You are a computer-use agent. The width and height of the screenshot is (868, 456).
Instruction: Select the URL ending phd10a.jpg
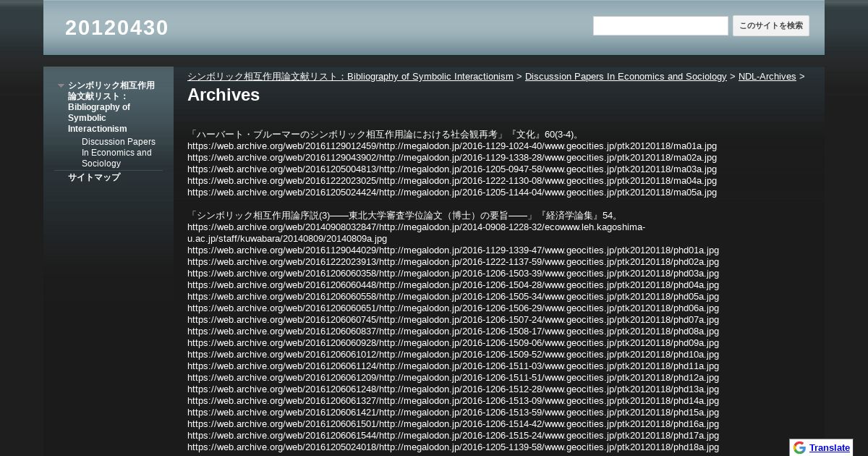[x=454, y=355]
